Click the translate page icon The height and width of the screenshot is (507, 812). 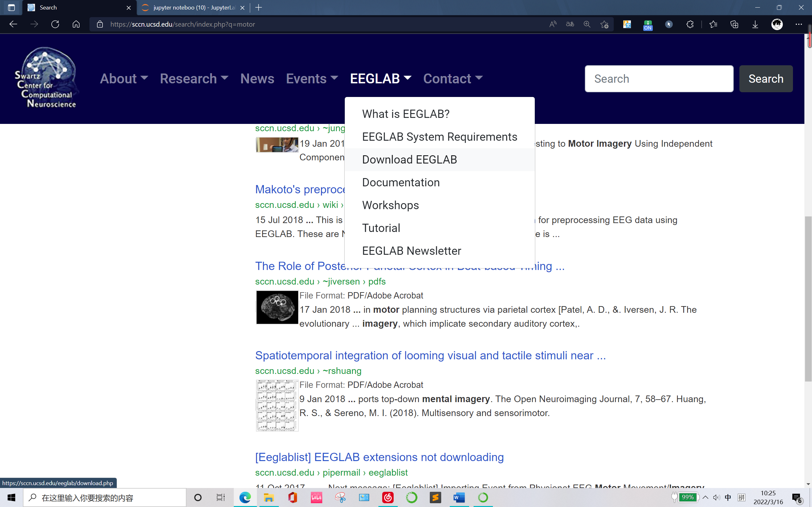[570, 24]
